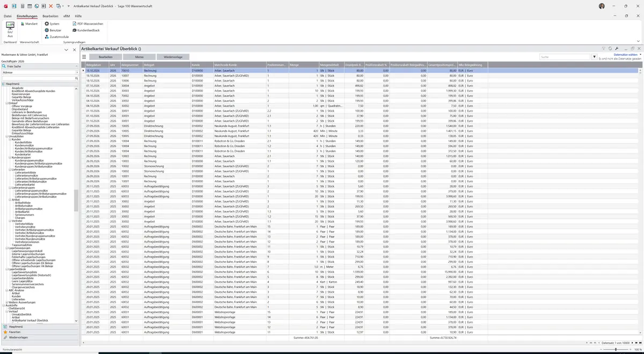This screenshot has height=354, width=644.
Task: Collapse navigation panel with chevron
Action: pos(67,49)
